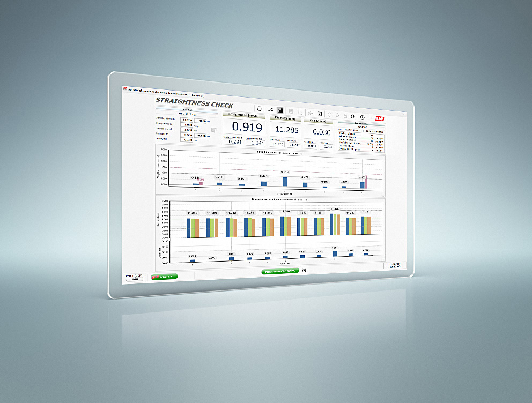Open the language globe icon
This screenshot has height=403, width=532.
[x=352, y=116]
